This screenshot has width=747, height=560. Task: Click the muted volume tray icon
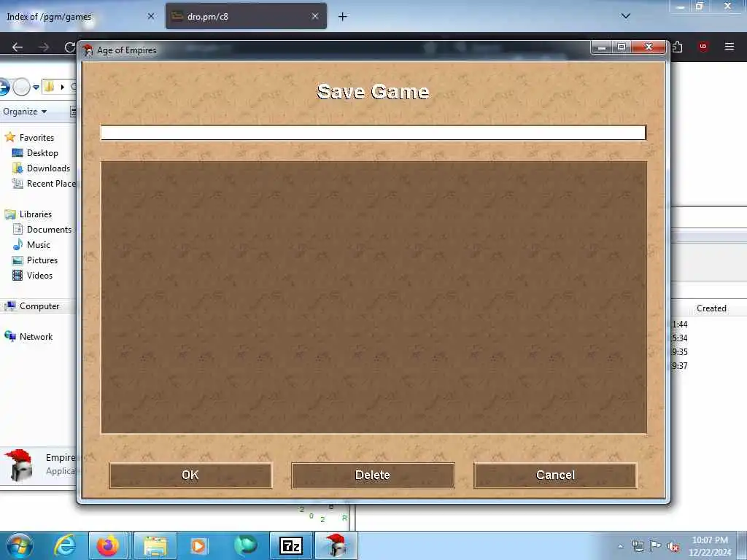click(673, 546)
